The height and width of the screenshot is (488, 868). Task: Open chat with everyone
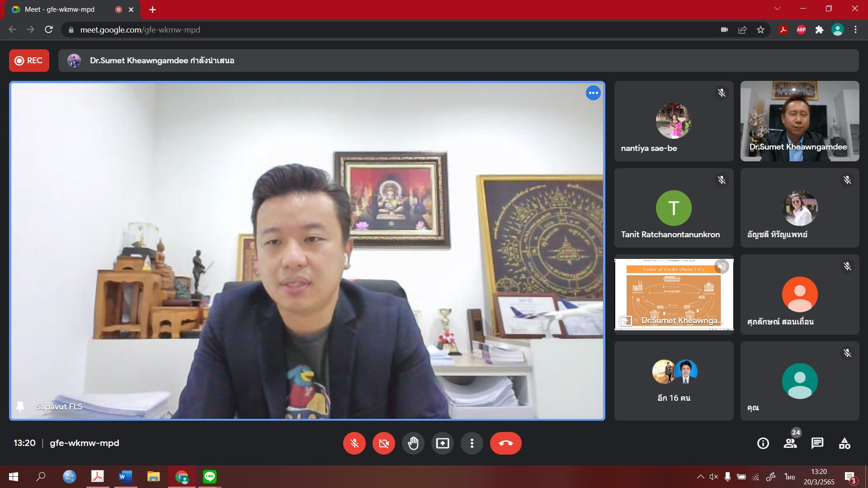click(x=817, y=443)
